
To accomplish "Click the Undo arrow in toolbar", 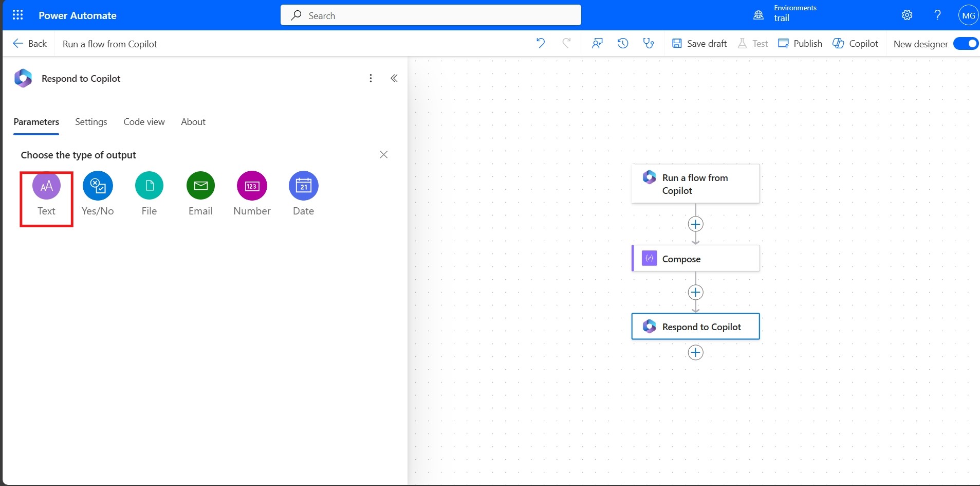I will coord(541,44).
